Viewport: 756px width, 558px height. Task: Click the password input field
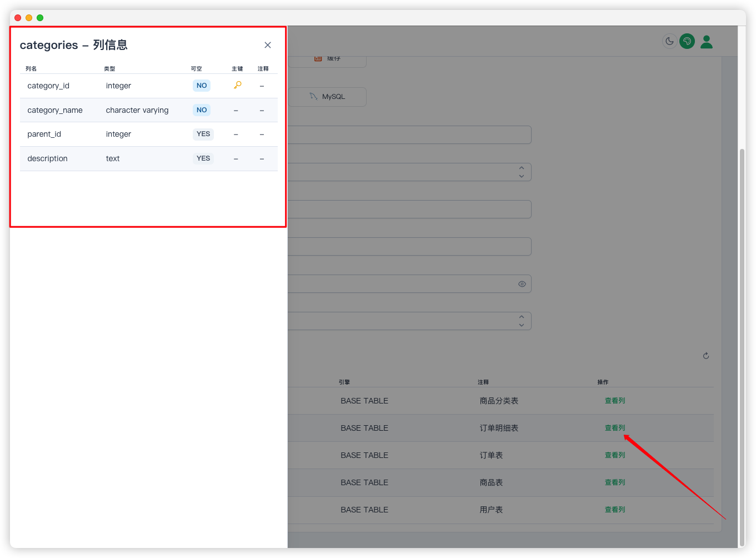coord(409,283)
